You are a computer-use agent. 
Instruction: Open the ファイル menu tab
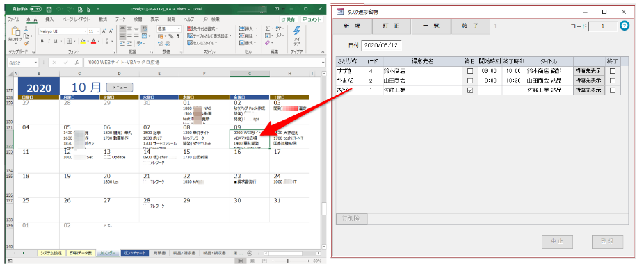coord(13,19)
